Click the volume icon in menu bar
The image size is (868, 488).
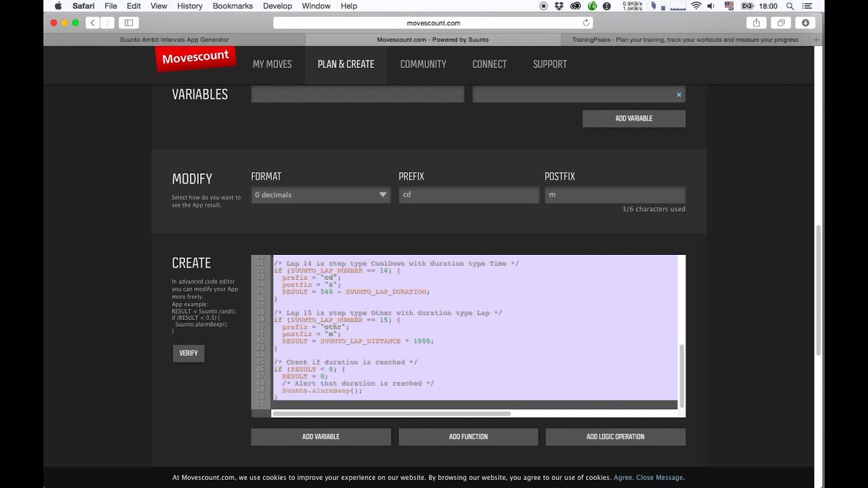point(712,5)
